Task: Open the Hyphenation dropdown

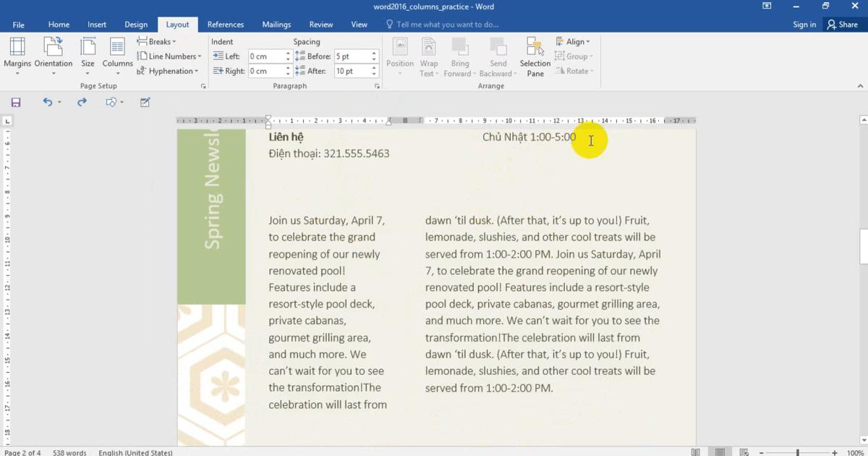Action: [168, 71]
